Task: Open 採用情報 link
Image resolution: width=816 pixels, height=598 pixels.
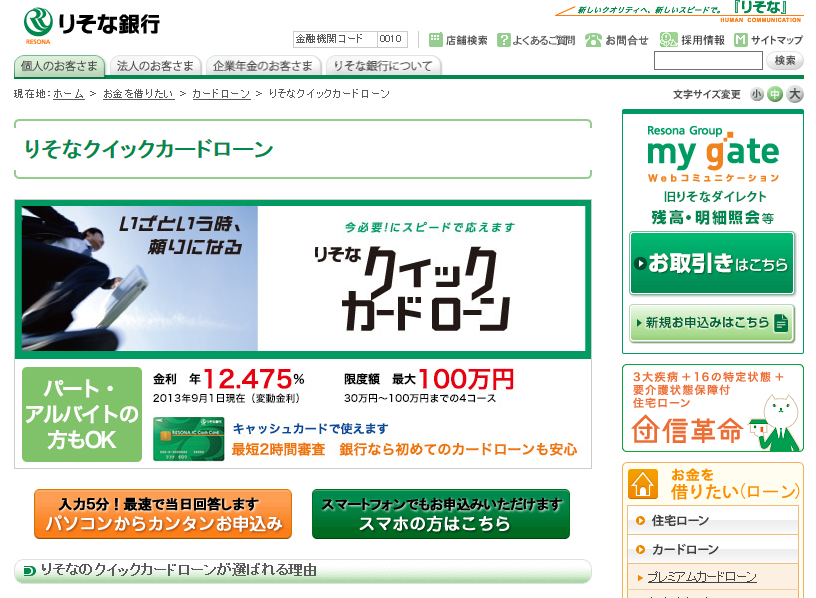Action: click(x=703, y=40)
